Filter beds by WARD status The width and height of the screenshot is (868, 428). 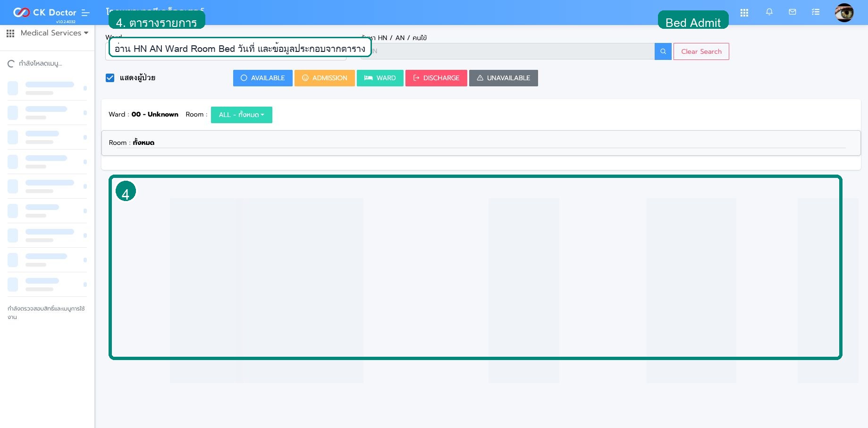(380, 78)
